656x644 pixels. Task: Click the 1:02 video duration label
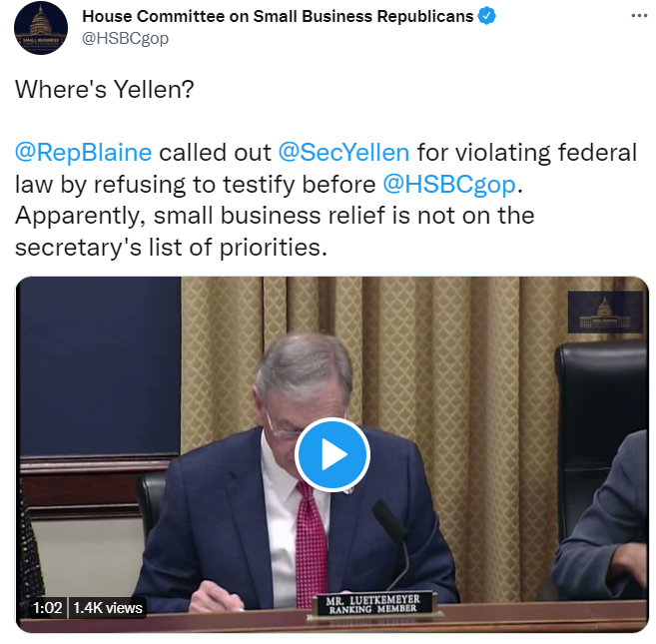[48, 607]
